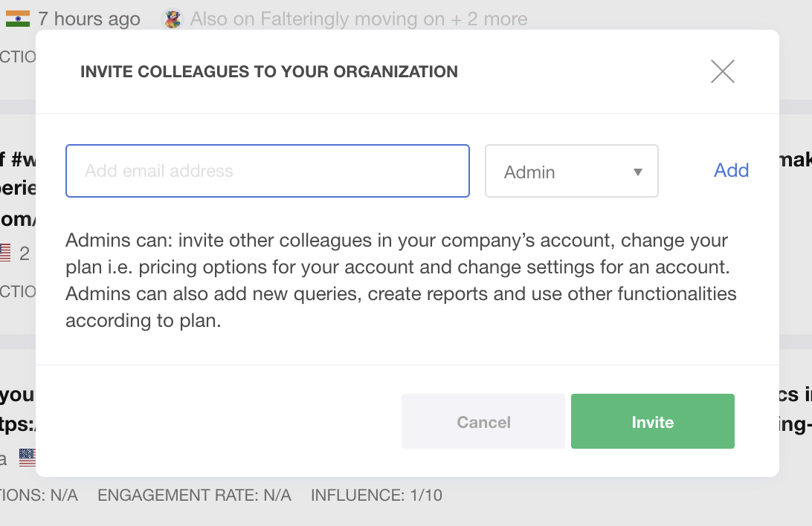Open the Admin role dropdown
Image resolution: width=812 pixels, height=526 pixels.
[x=571, y=172]
